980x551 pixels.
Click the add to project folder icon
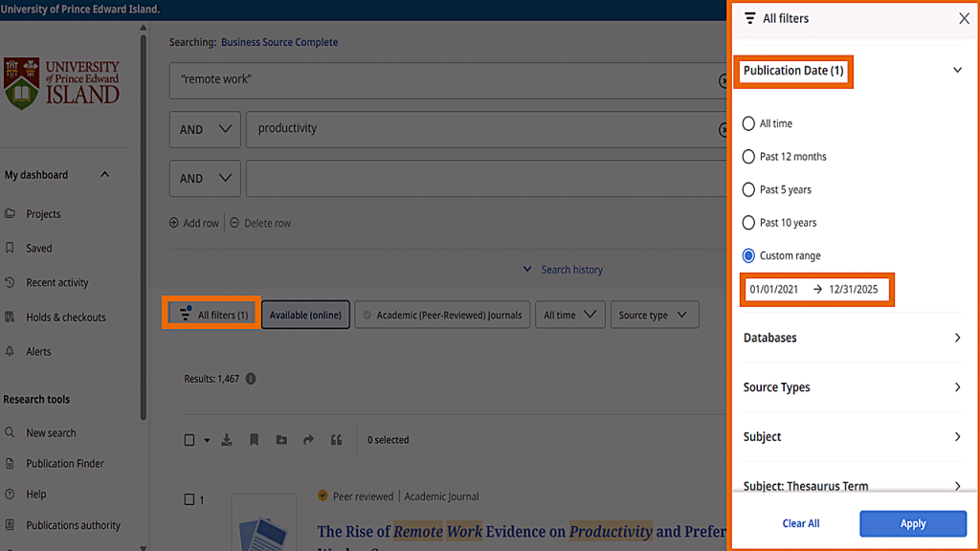[281, 440]
